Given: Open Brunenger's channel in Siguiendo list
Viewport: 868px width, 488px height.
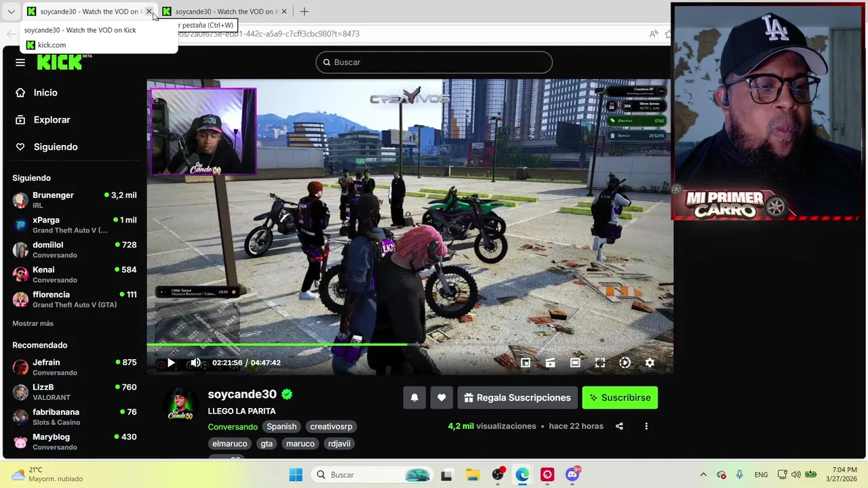Looking at the screenshot, I should 75,200.
